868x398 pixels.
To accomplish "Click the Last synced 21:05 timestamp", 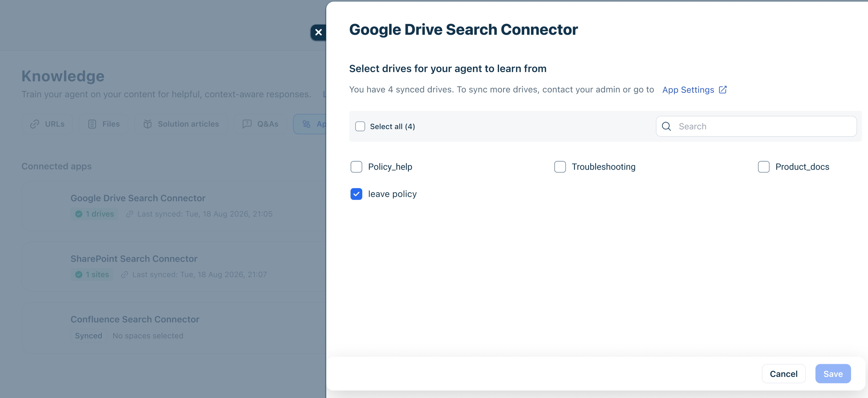I will tap(205, 214).
